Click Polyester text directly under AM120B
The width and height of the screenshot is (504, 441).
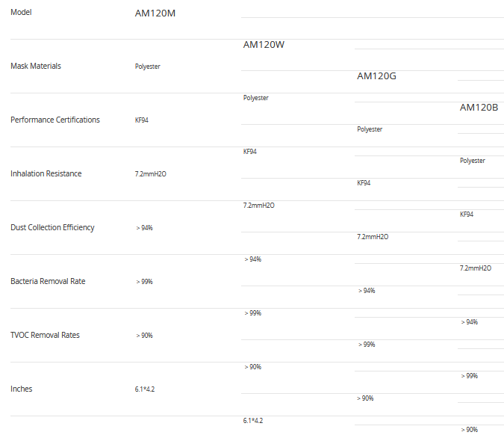pos(473,161)
